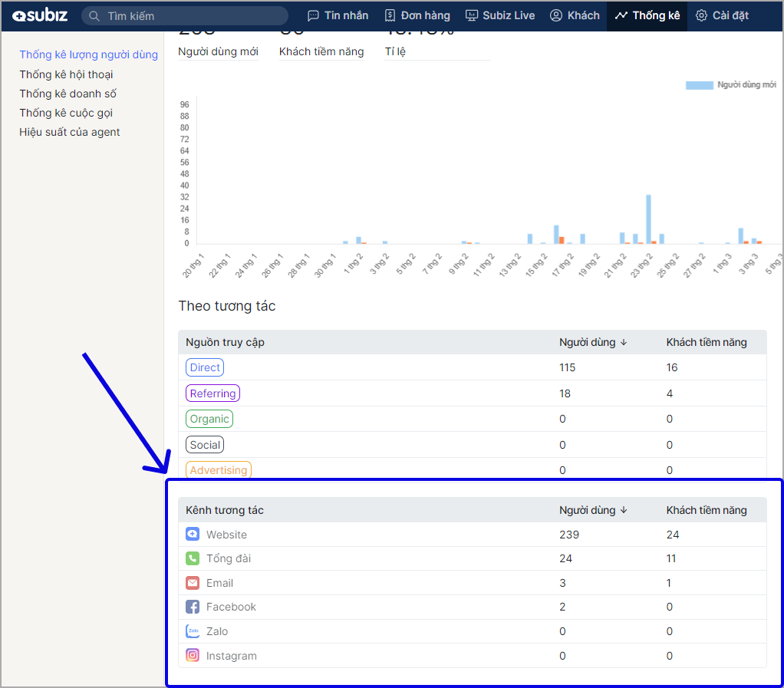Select the Referring source tag
This screenshot has height=688, width=784.
[212, 393]
